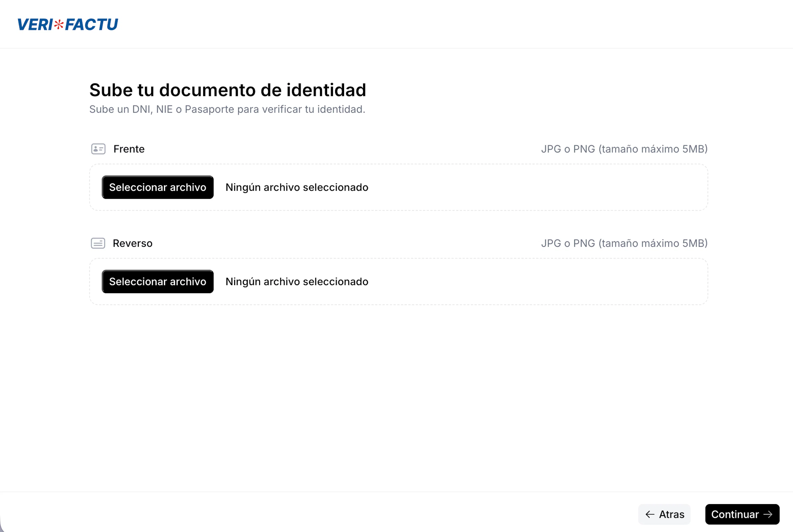Click the VERI*FACTU logo

68,24
